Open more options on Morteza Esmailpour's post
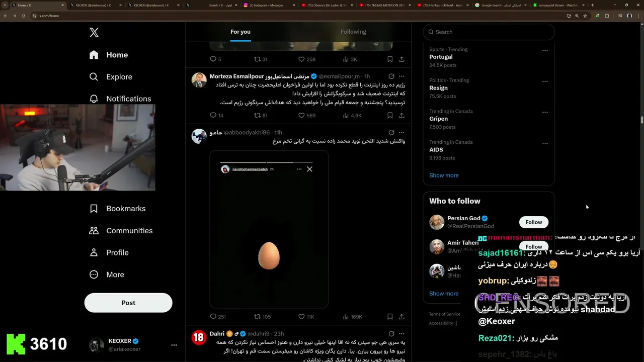The height and width of the screenshot is (362, 644). 401,76
